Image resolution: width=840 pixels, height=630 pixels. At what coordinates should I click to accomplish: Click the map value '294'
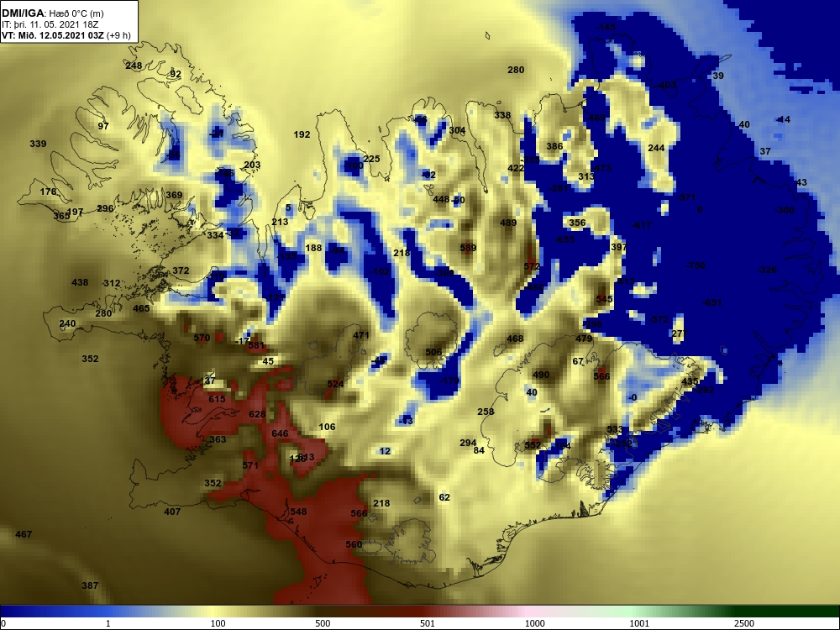click(x=468, y=443)
